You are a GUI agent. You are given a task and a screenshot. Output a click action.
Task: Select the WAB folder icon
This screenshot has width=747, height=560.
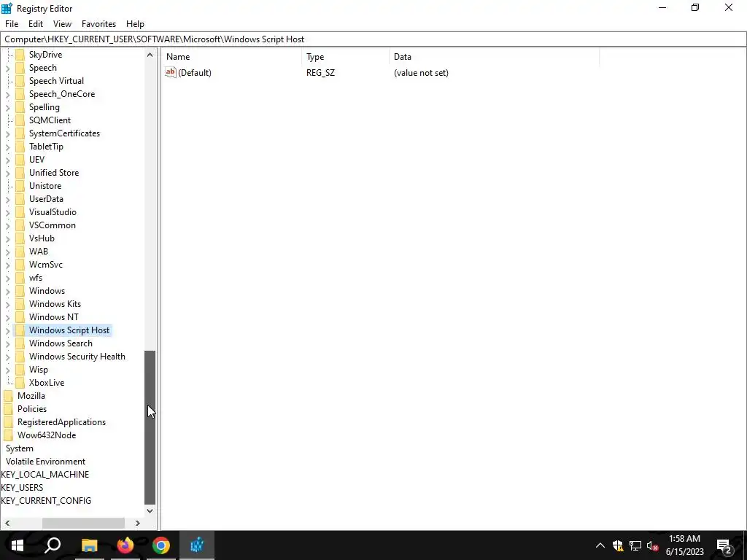click(20, 251)
